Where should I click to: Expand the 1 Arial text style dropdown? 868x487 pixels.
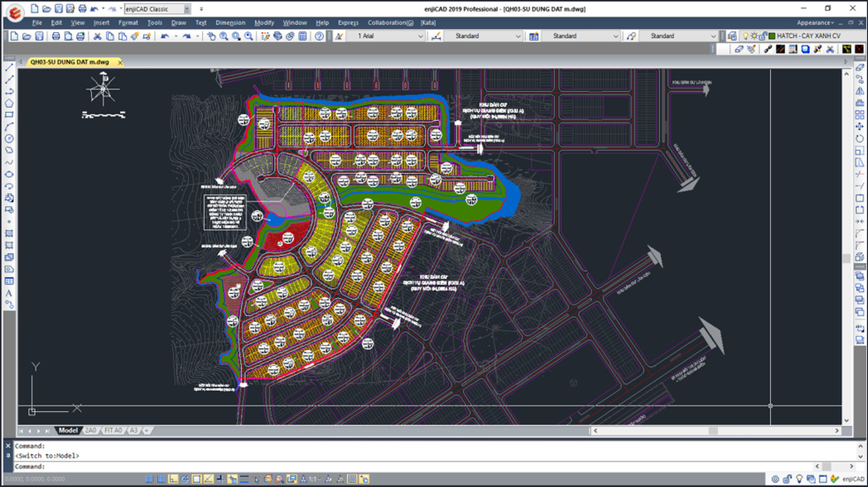[420, 36]
